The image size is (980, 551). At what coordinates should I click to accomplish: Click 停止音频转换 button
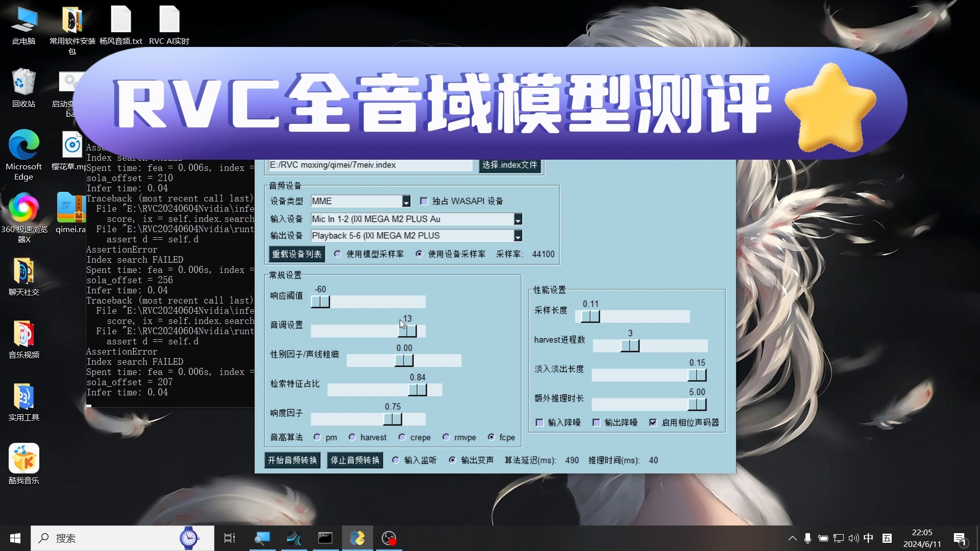coord(355,460)
